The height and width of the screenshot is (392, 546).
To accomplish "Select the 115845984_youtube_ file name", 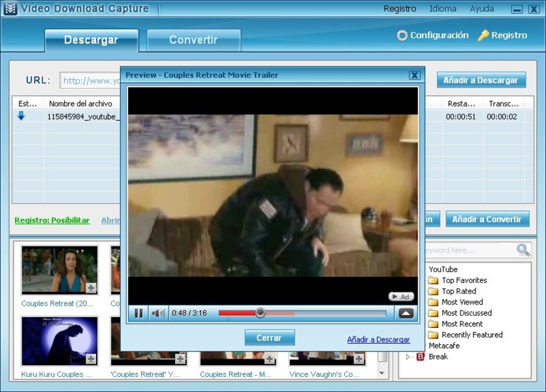I will pos(84,117).
